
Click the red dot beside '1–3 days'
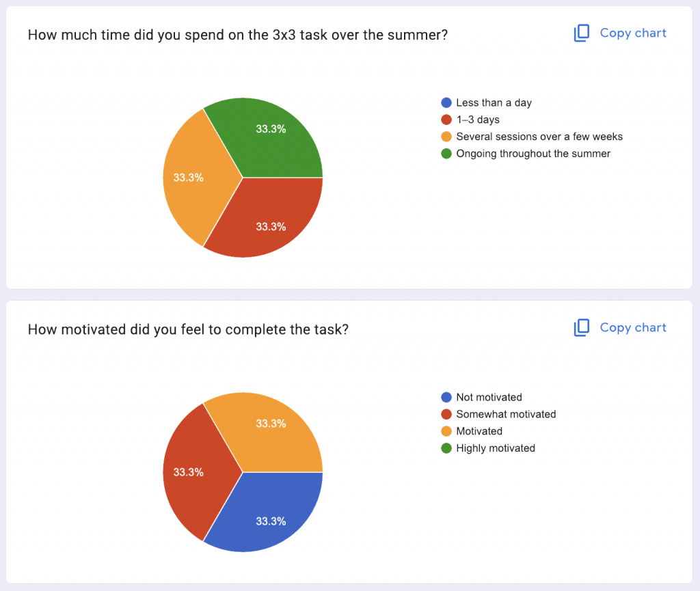click(x=446, y=120)
